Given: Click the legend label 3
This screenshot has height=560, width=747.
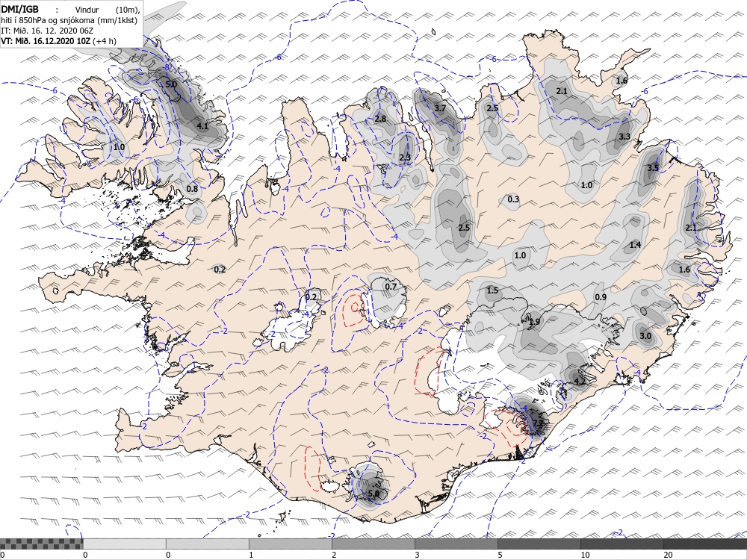Looking at the screenshot, I should [417, 555].
